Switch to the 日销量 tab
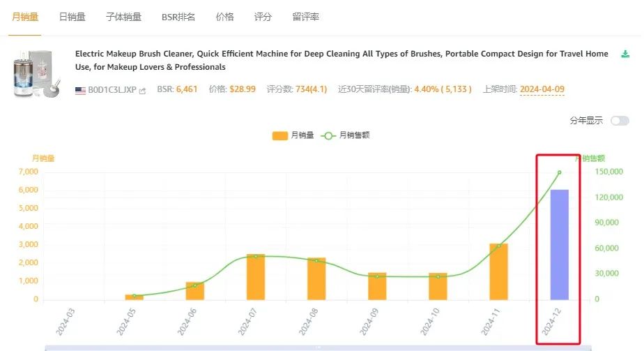Screen dimensions: 644x351 (x=72, y=17)
